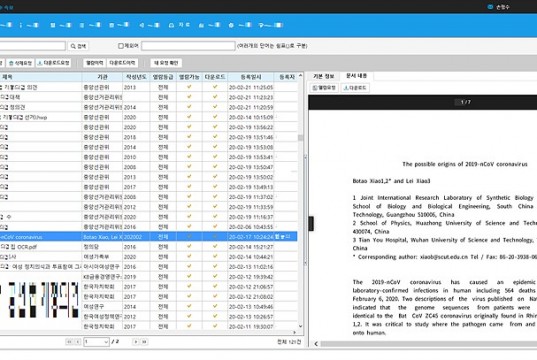
Task: Click the 열람가능 checkmark in the 여성가족부 row
Action: click(x=189, y=256)
